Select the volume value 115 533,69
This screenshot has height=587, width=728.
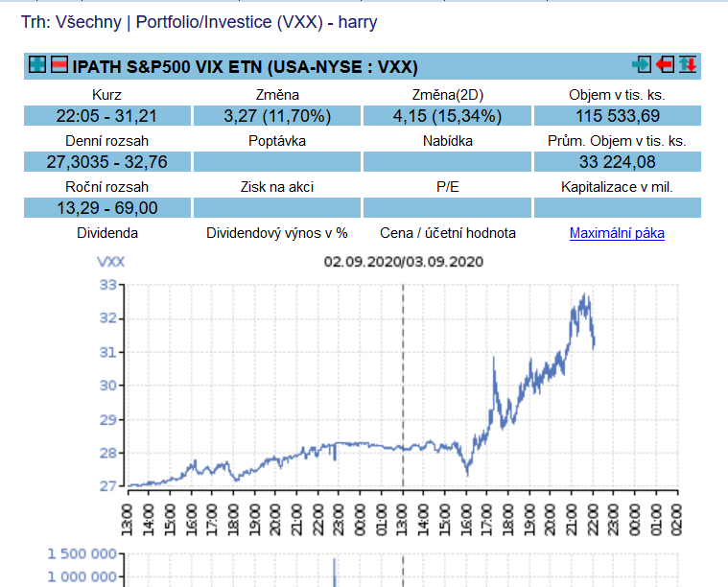coord(618,116)
